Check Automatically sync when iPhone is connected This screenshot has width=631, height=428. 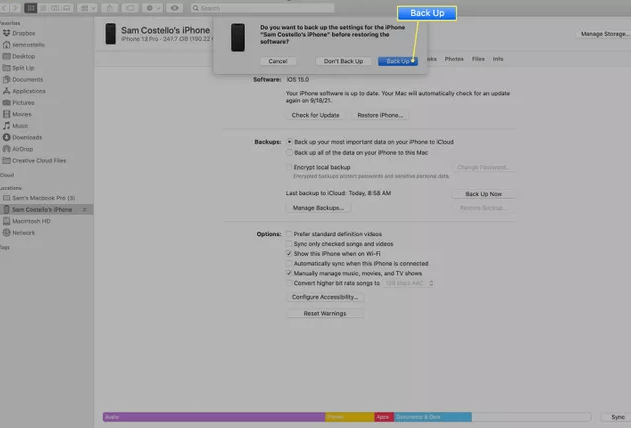[x=289, y=263]
